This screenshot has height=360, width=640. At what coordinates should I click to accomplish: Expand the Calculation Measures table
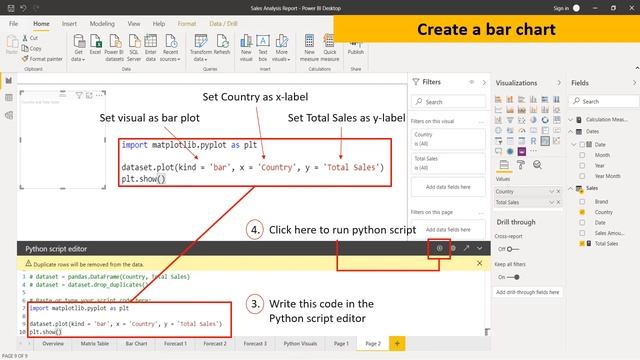pyautogui.click(x=571, y=120)
